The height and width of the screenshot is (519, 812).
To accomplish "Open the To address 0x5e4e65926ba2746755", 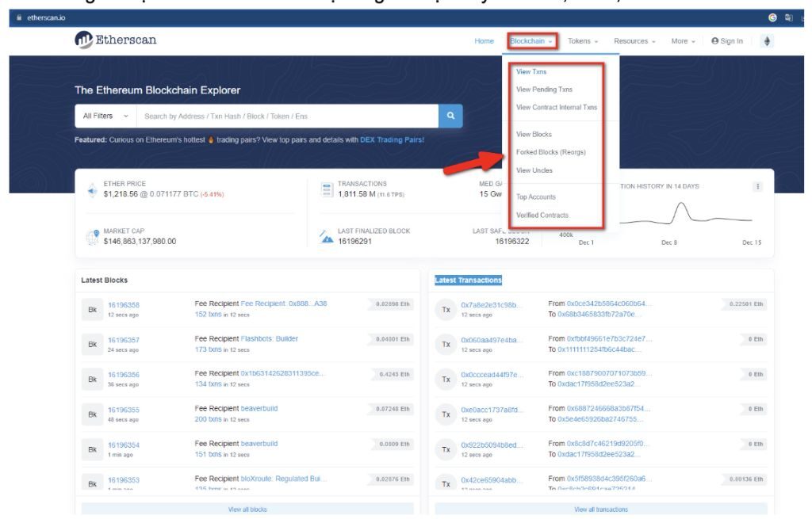I will pyautogui.click(x=600, y=419).
